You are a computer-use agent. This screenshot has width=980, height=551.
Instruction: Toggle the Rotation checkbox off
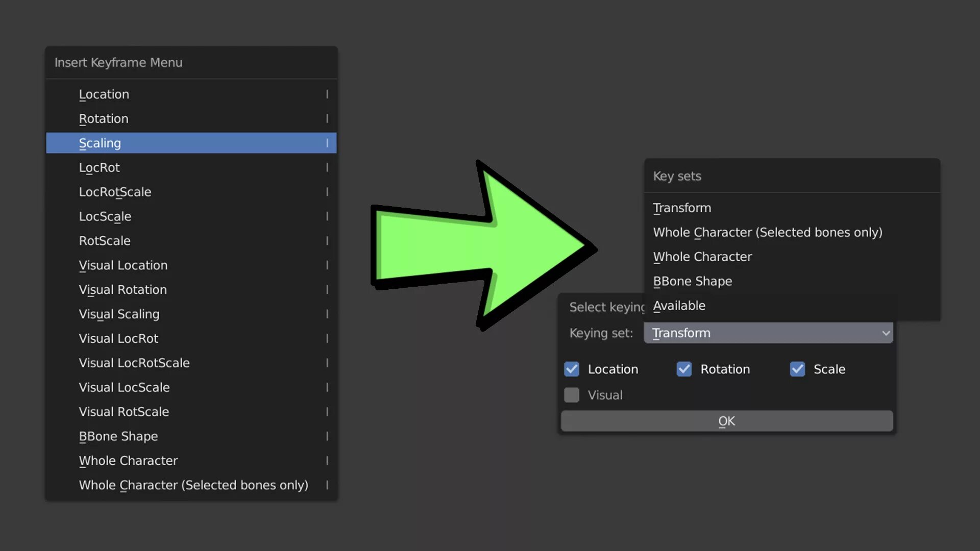tap(684, 369)
